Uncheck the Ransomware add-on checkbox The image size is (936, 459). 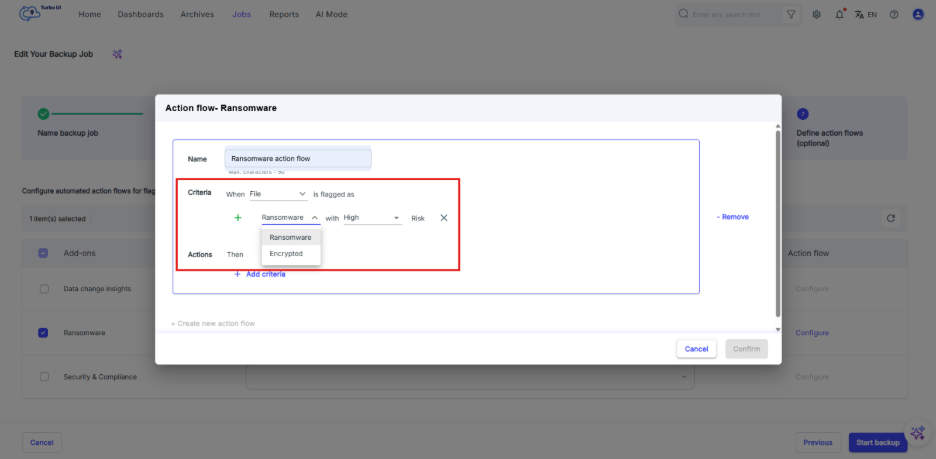tap(44, 333)
